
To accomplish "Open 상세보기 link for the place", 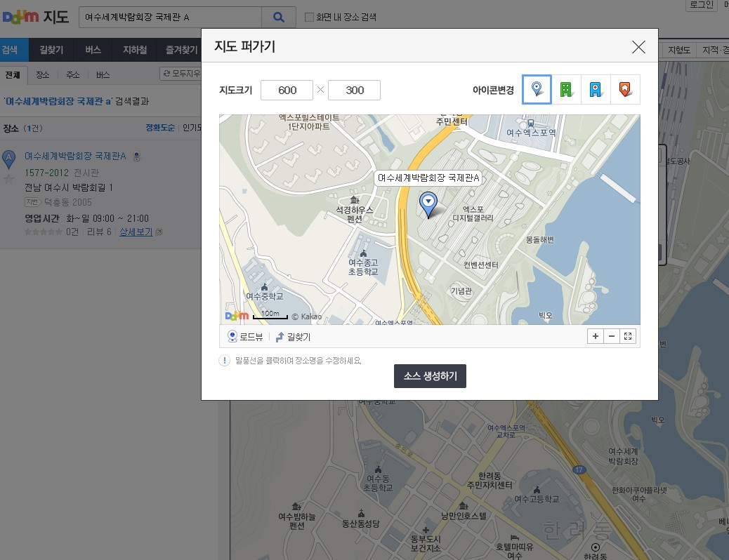I will click(136, 232).
